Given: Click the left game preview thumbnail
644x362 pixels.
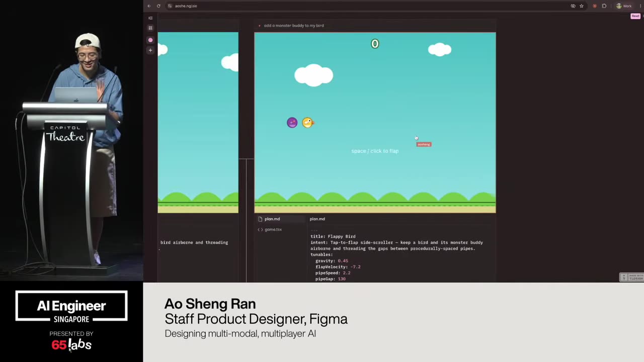Looking at the screenshot, I should click(x=198, y=123).
